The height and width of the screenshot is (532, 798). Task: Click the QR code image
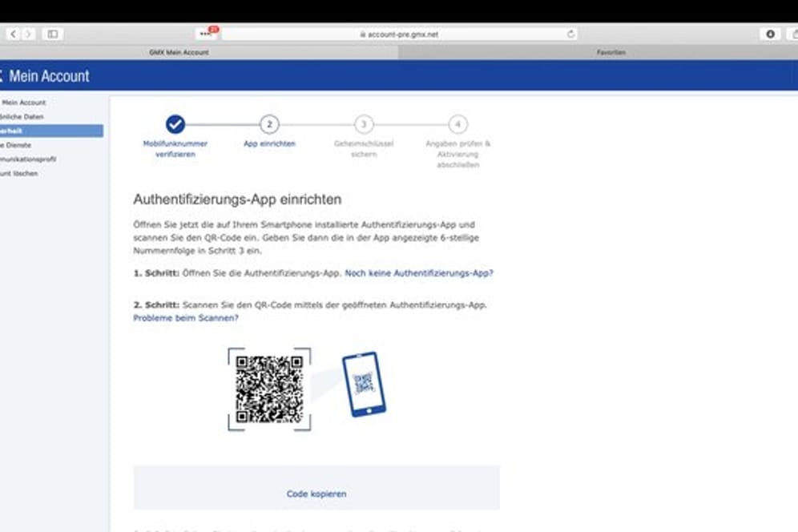pyautogui.click(x=269, y=389)
